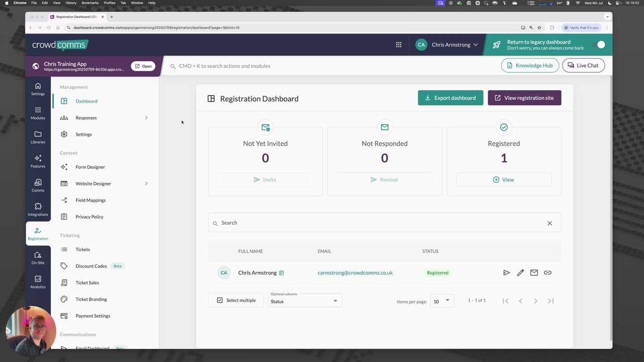Open the Chrome Bookmarks menu

tap(90, 3)
